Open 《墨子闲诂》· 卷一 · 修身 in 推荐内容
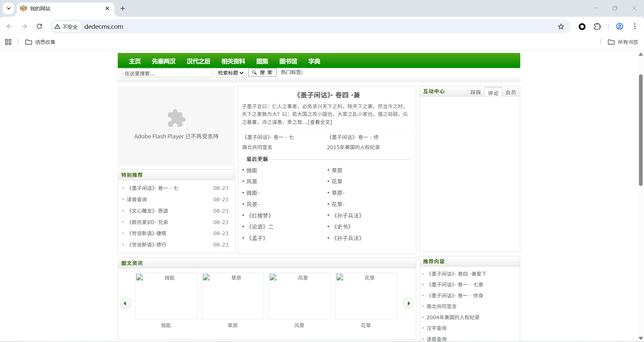644x342 pixels. [x=455, y=295]
